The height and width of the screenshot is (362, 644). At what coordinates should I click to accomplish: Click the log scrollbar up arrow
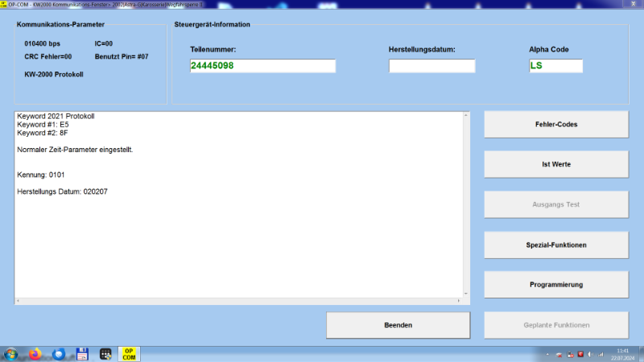click(x=466, y=115)
